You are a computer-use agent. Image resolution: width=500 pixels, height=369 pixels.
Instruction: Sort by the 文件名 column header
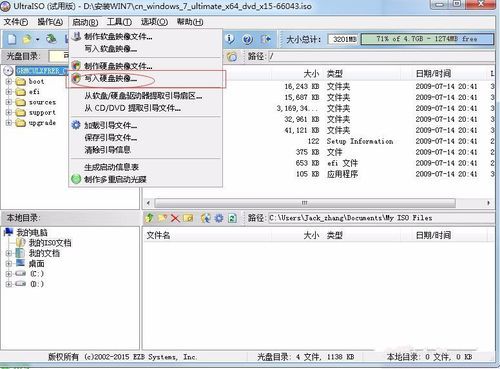pyautogui.click(x=158, y=235)
